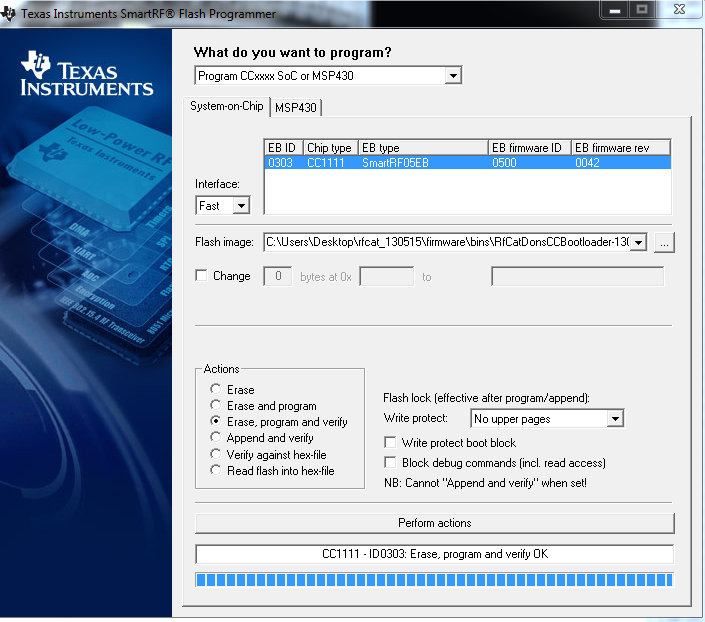Select Read flash into hex-file option
This screenshot has width=705, height=622.
216,470
